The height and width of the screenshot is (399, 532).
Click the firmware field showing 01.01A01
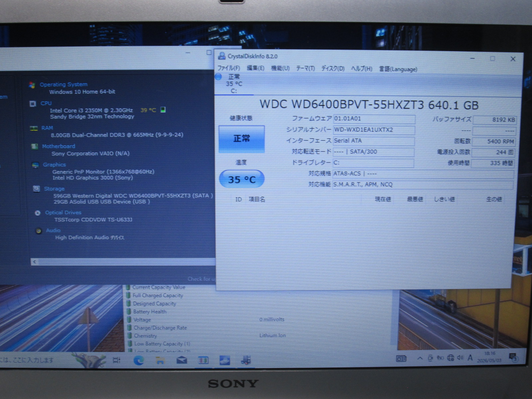pyautogui.click(x=374, y=119)
